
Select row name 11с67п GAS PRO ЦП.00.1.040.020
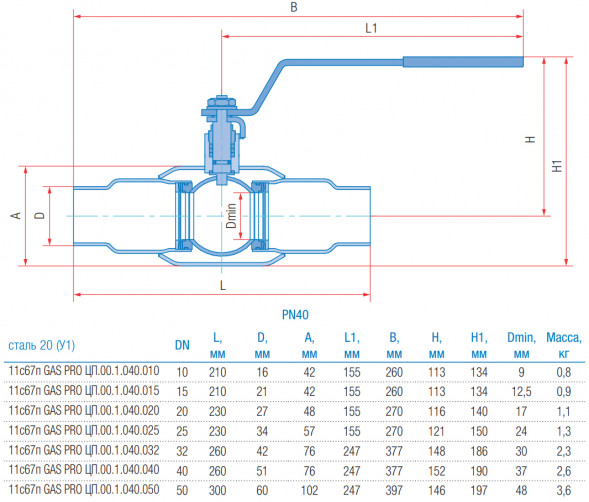pyautogui.click(x=84, y=410)
